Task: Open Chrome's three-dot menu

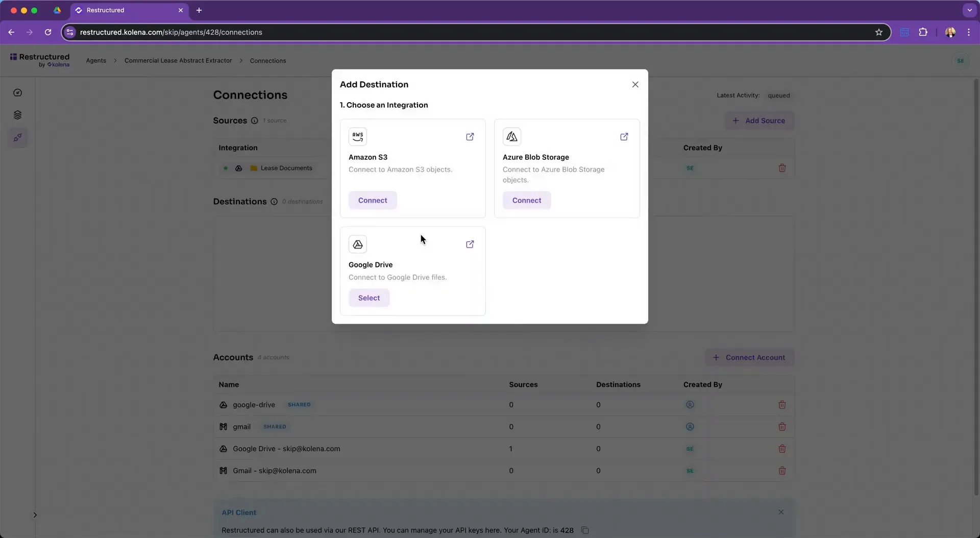Action: pos(968,32)
